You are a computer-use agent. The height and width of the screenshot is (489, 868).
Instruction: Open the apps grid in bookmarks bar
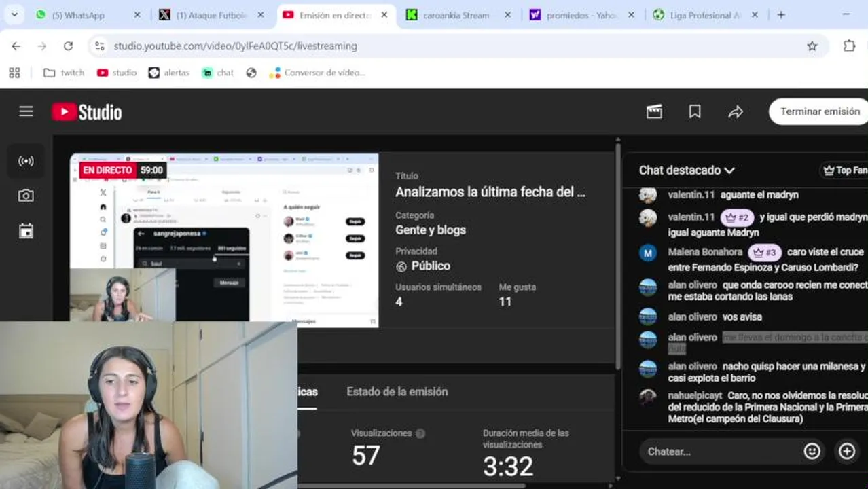pyautogui.click(x=14, y=73)
